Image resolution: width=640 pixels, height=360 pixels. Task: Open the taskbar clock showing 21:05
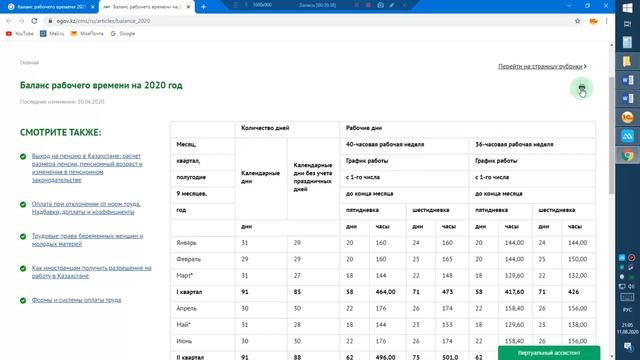coord(627,328)
